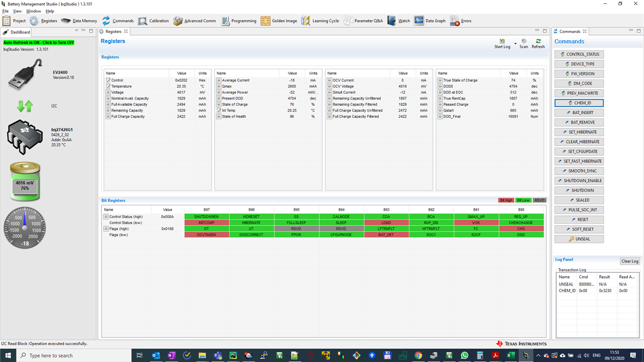Open the Errors tool
The image size is (644, 362).
[x=461, y=21]
